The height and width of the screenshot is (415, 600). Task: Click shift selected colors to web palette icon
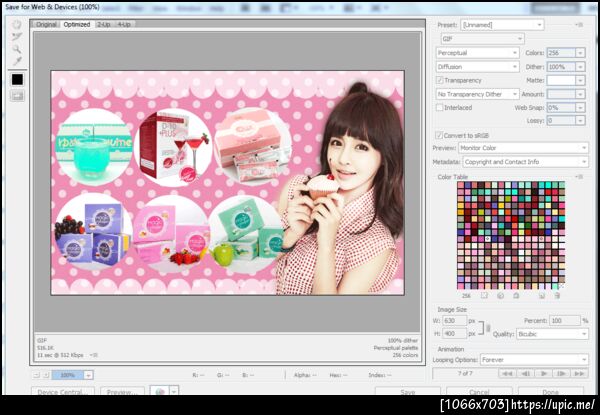501,296
